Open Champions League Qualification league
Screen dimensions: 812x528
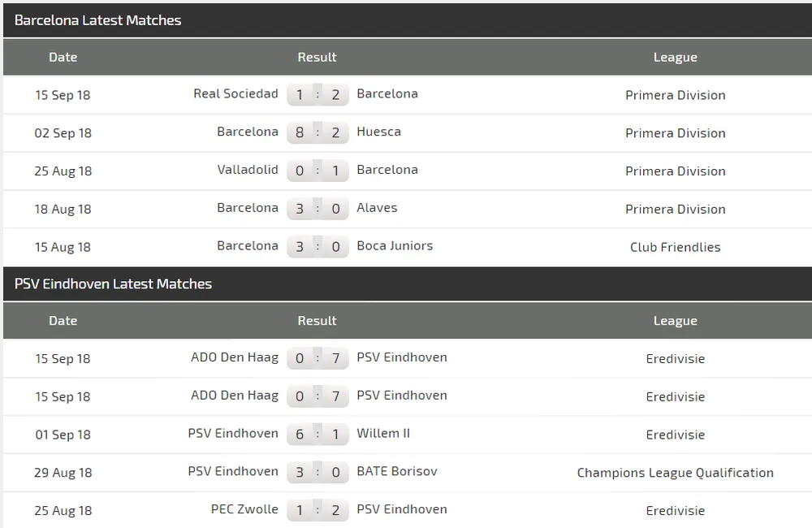(675, 472)
